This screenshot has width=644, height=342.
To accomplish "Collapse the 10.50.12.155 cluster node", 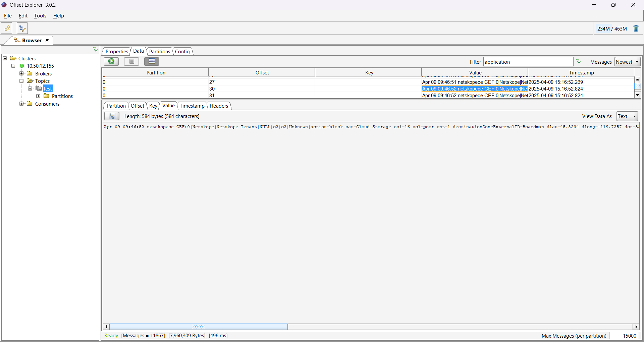I will pos(13,66).
